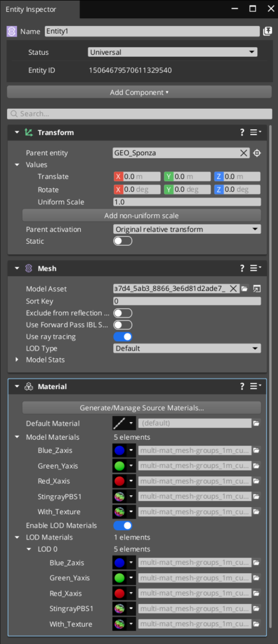
Task: Click the LOD 0 StingrayPBS1 material thumbnail
Action: click(119, 609)
